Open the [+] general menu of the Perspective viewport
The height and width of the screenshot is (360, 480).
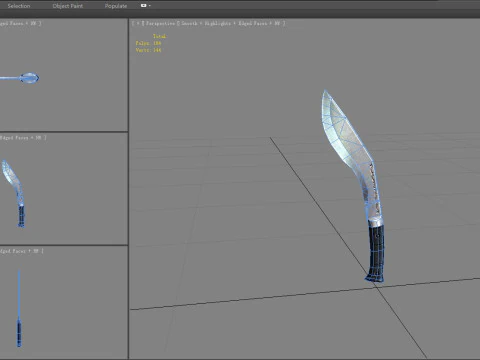[x=137, y=23]
